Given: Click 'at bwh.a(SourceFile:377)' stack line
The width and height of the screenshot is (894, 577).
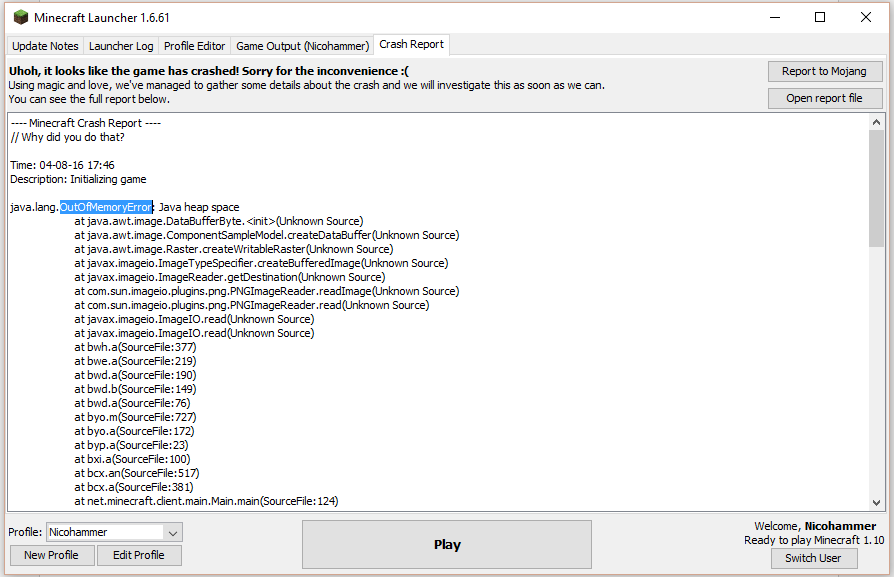Looking at the screenshot, I should tap(135, 347).
